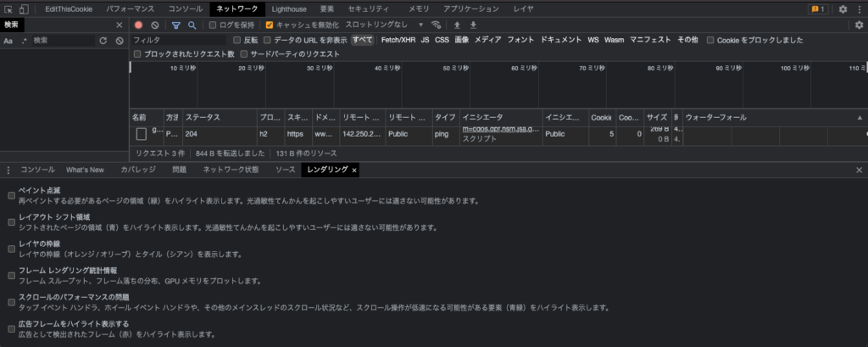Click the issues counter badge
Viewport: 868px width, 347px height.
pyautogui.click(x=818, y=8)
